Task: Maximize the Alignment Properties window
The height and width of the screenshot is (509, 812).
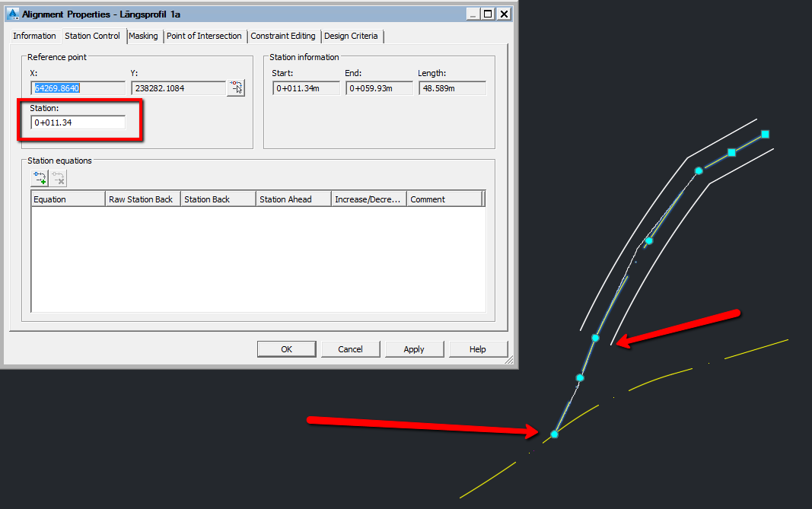Action: pos(488,14)
